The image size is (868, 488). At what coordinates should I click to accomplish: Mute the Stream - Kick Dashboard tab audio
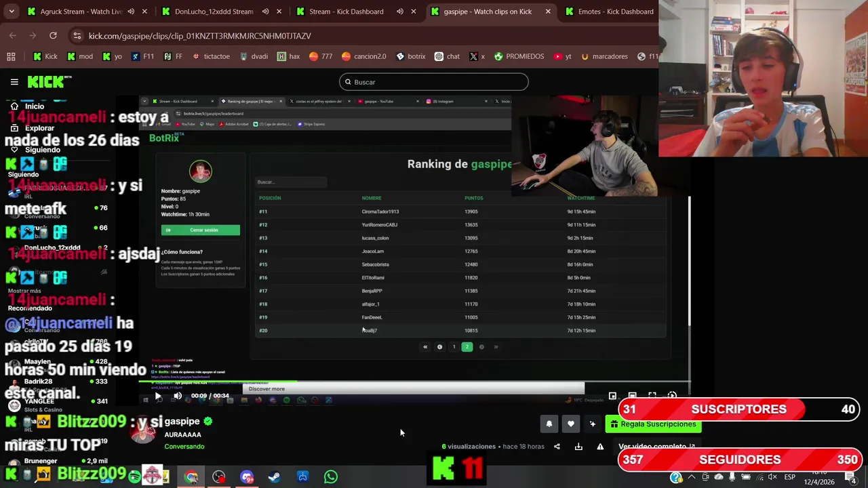point(399,12)
